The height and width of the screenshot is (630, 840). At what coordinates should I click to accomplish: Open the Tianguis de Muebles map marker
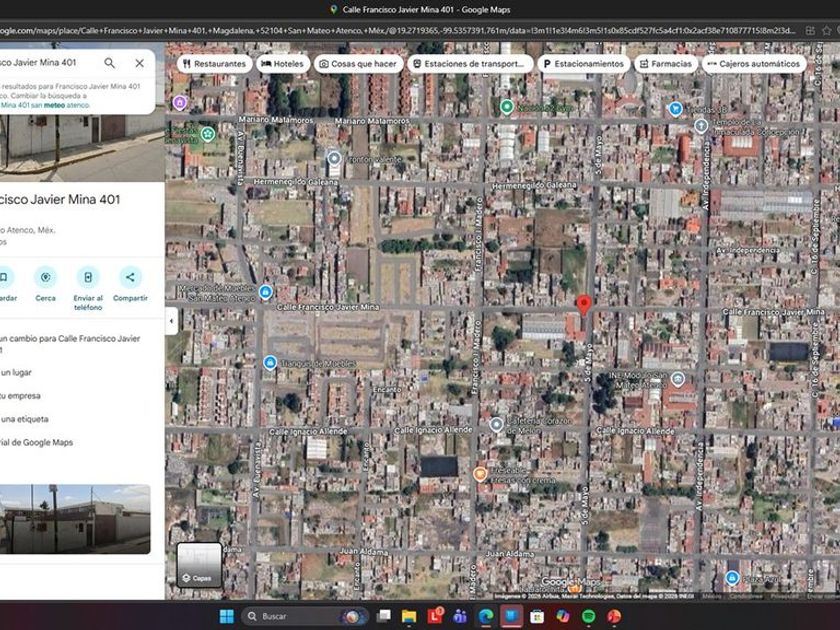point(270,362)
